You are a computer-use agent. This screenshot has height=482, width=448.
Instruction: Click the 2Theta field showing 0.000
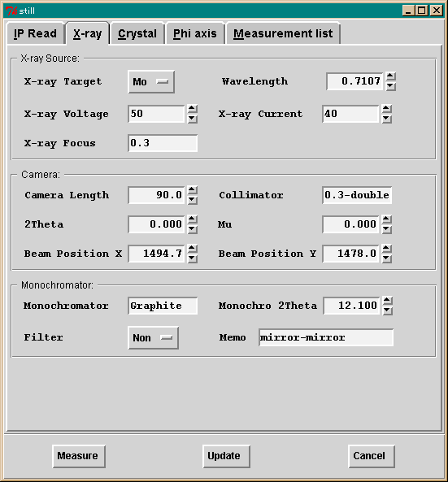(156, 224)
